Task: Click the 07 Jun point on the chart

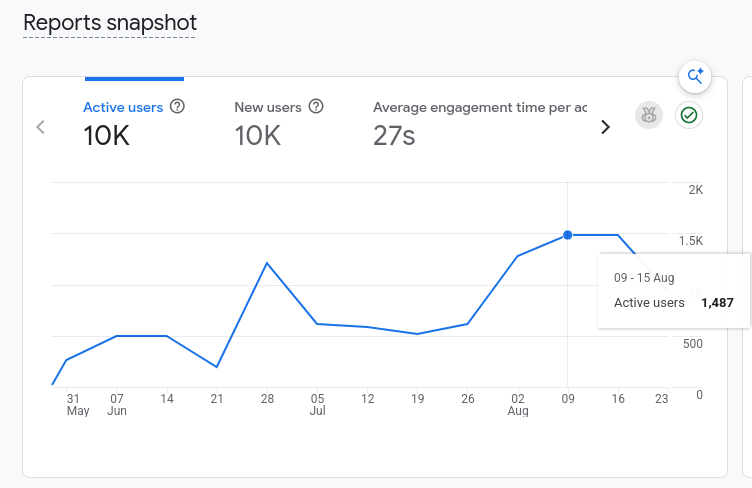Action: [117, 336]
